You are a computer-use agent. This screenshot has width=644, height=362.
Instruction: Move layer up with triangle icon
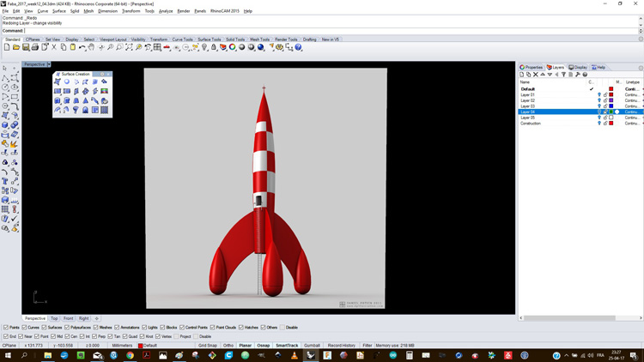(x=543, y=75)
